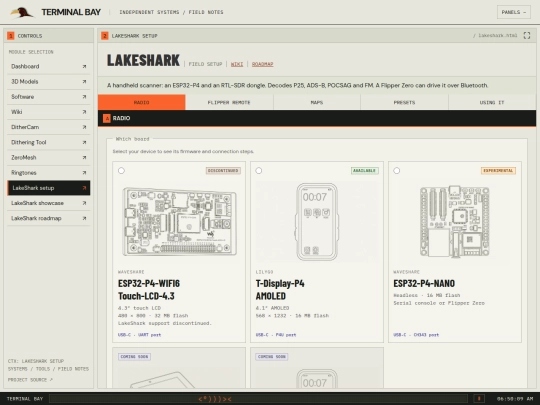Image resolution: width=540 pixels, height=405 pixels.
Task: Click the first Coming Soon badge
Action: (x=134, y=356)
